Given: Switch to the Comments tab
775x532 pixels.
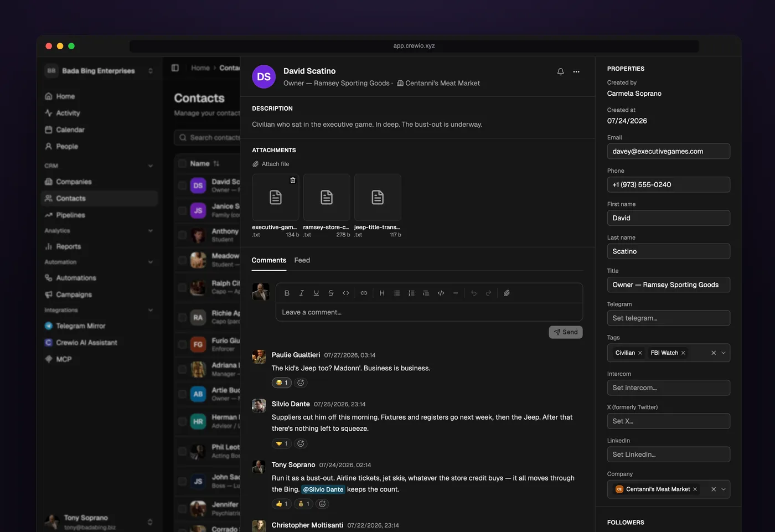Looking at the screenshot, I should tap(269, 260).
